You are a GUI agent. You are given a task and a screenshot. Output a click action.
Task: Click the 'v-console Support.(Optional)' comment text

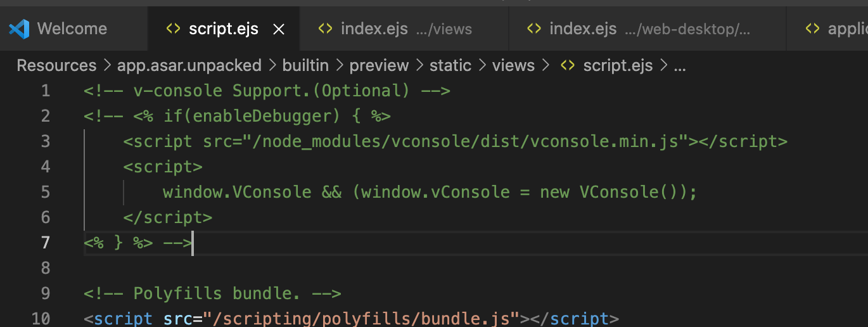pyautogui.click(x=272, y=91)
